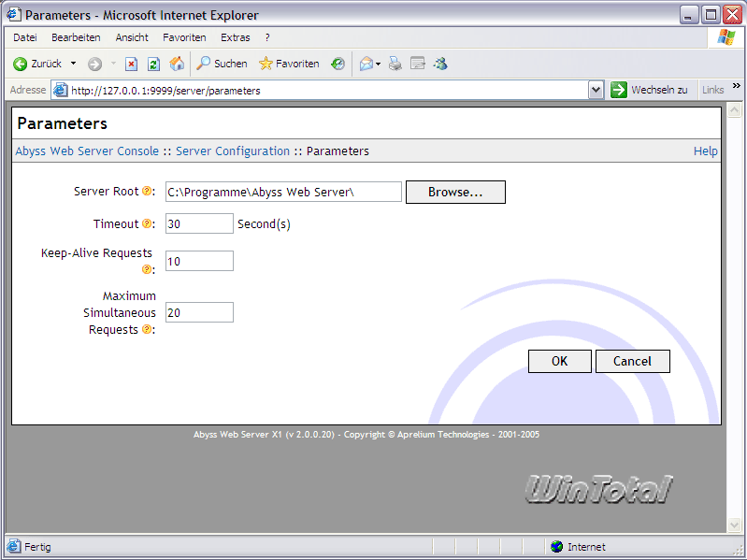Viewport: 747px width, 560px height.
Task: Refresh the page with green arrows icon
Action: click(153, 64)
